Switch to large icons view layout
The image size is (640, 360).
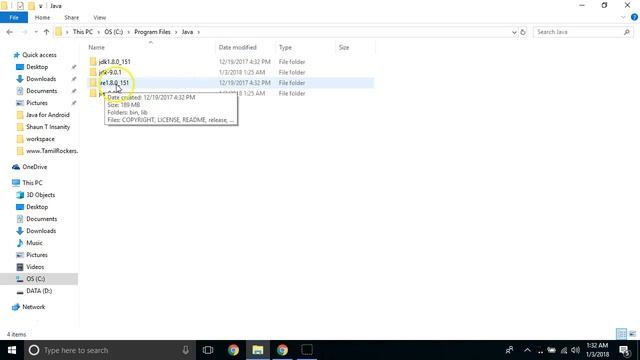point(632,334)
